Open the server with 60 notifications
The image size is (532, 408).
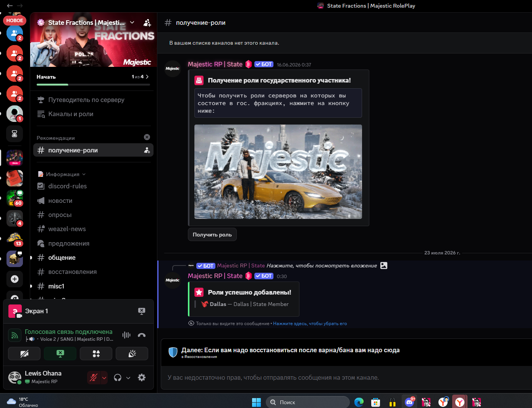click(x=15, y=198)
